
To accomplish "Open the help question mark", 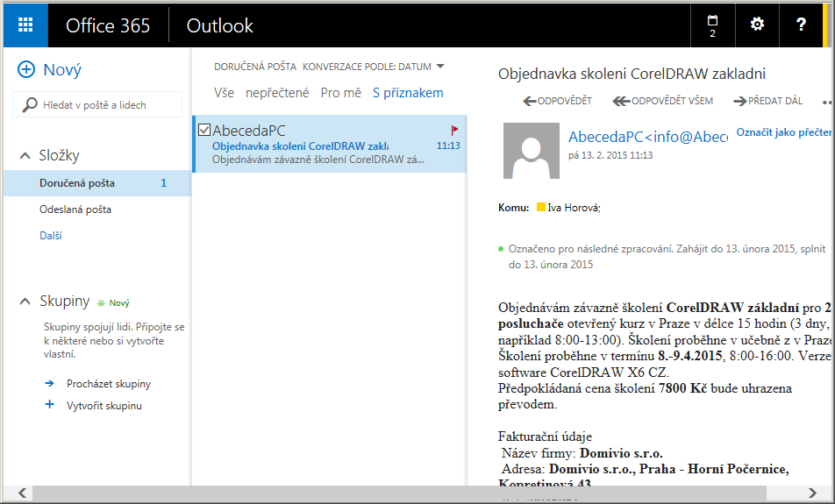I will pos(801,25).
